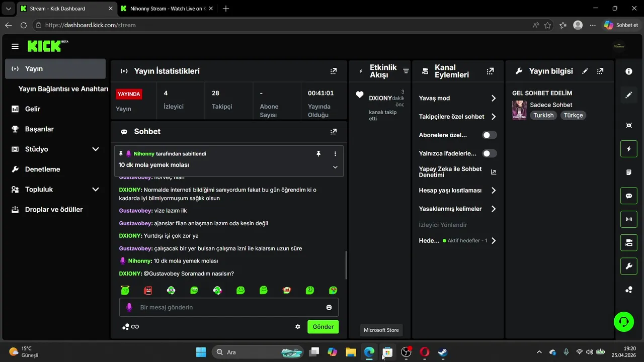Screen dimensions: 644x362
Task: Refresh the page in browser
Action: (x=23, y=25)
